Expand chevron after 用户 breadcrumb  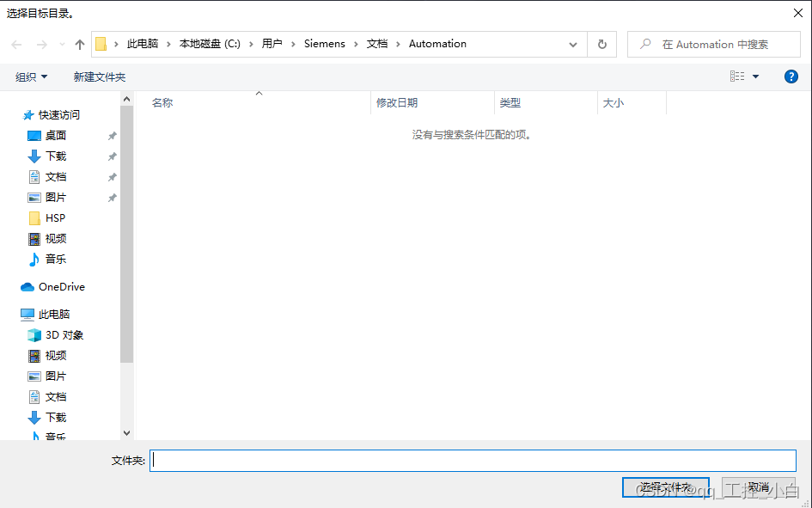293,44
